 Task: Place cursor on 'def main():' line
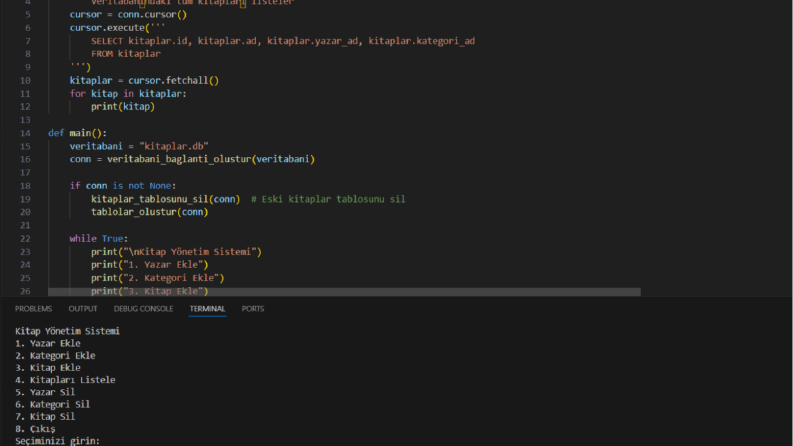pos(77,133)
